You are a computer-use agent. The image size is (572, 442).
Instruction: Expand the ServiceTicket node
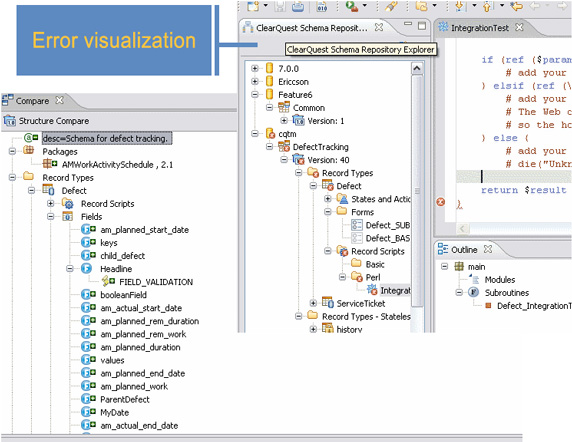[313, 303]
